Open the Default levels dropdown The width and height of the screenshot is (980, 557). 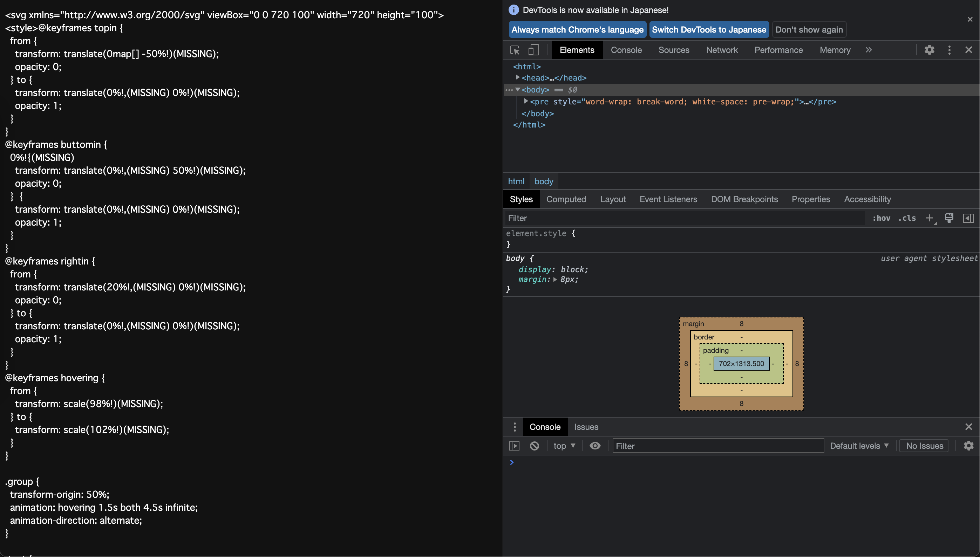tap(859, 446)
